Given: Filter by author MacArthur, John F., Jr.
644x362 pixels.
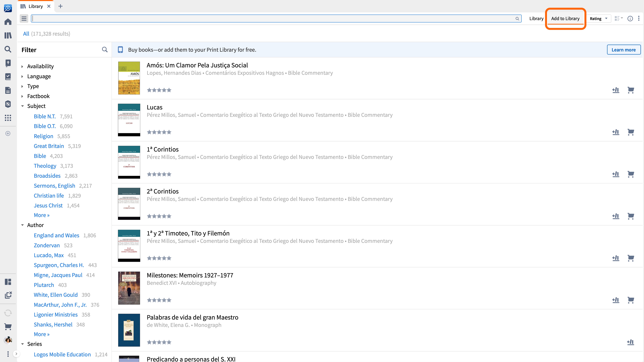Looking at the screenshot, I should pos(60,305).
